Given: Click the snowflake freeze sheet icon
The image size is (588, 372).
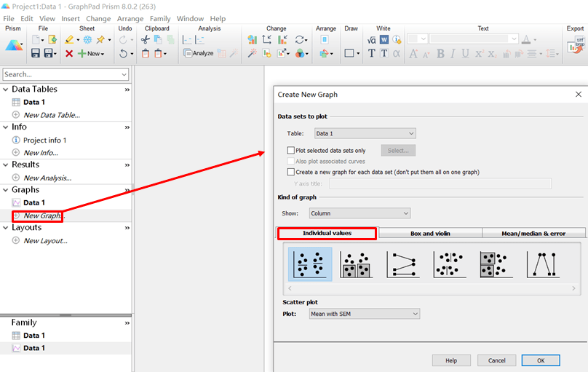Looking at the screenshot, I should (87, 39).
